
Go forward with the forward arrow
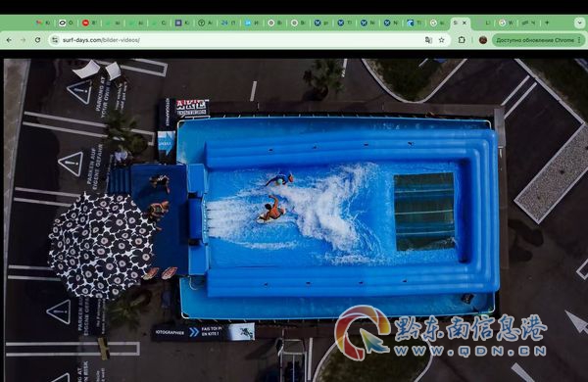(x=24, y=40)
